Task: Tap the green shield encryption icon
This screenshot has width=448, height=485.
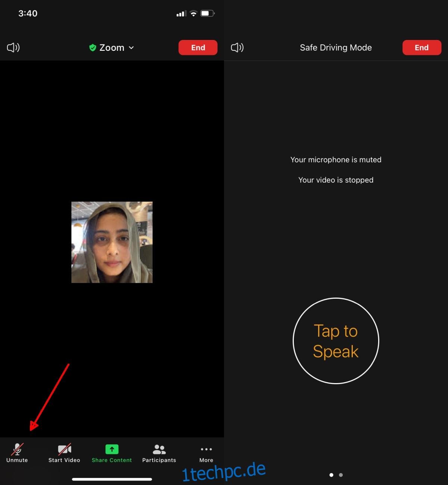Action: pos(93,47)
